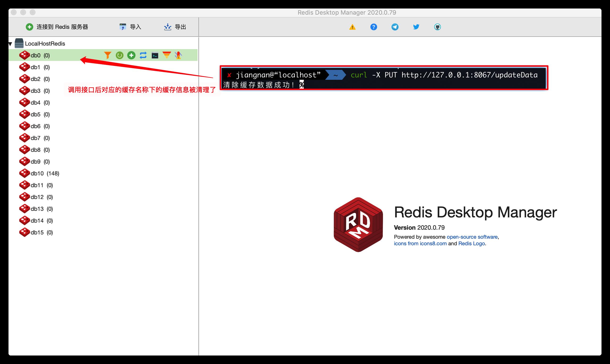Click the yellow warning log icon

352,27
